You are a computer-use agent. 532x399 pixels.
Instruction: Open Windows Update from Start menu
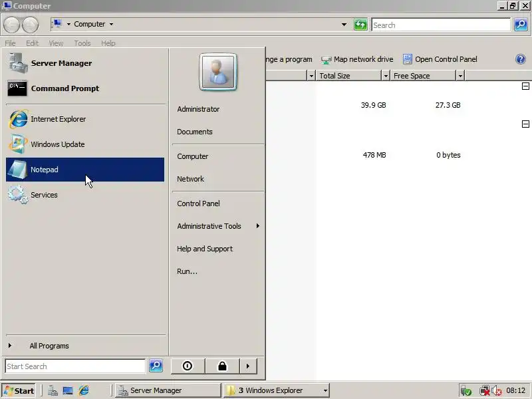pyautogui.click(x=85, y=144)
